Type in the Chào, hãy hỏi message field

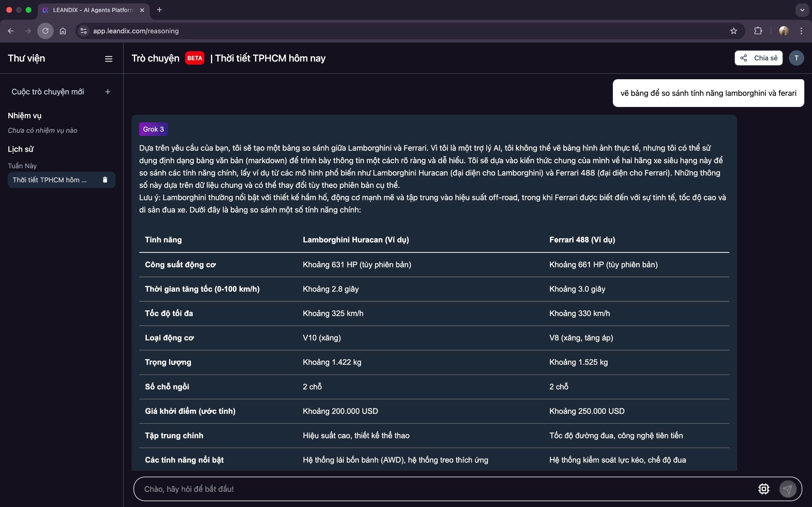(x=436, y=489)
